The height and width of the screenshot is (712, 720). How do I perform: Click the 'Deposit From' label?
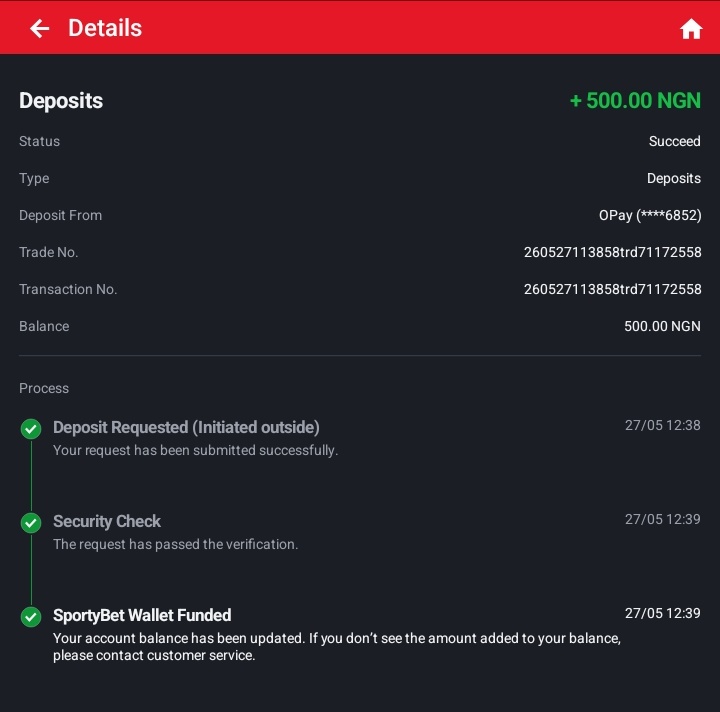[x=61, y=215]
